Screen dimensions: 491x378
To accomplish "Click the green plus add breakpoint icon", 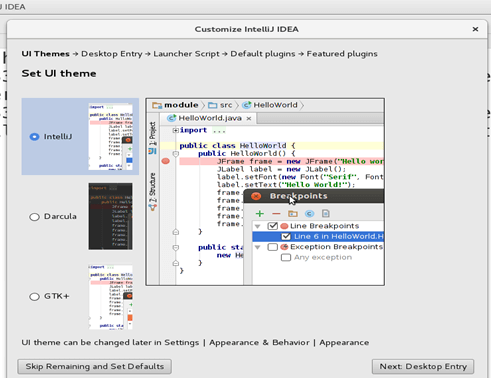I will coord(260,214).
